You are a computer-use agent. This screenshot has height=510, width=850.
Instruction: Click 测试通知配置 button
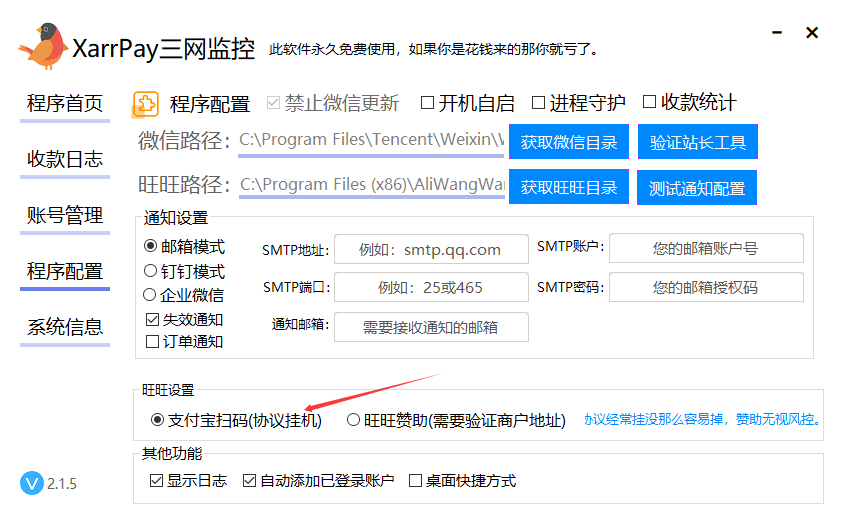tap(697, 188)
